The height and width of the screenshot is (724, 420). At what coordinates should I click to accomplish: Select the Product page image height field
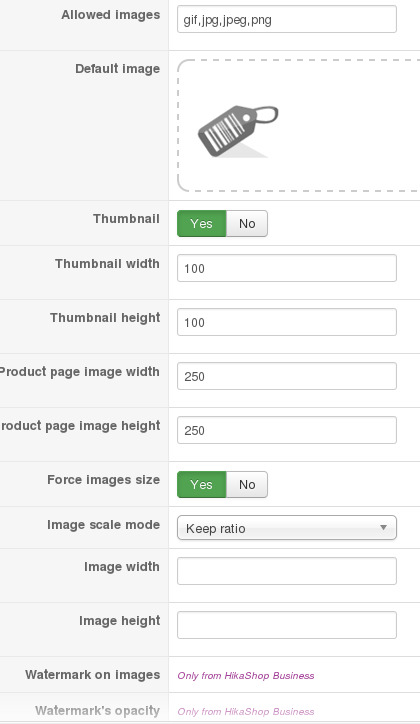tap(287, 430)
